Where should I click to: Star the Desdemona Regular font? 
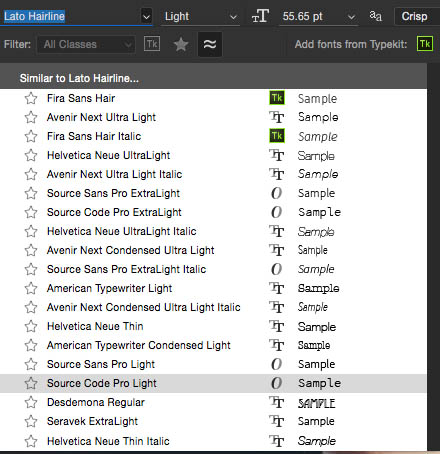[x=31, y=402]
